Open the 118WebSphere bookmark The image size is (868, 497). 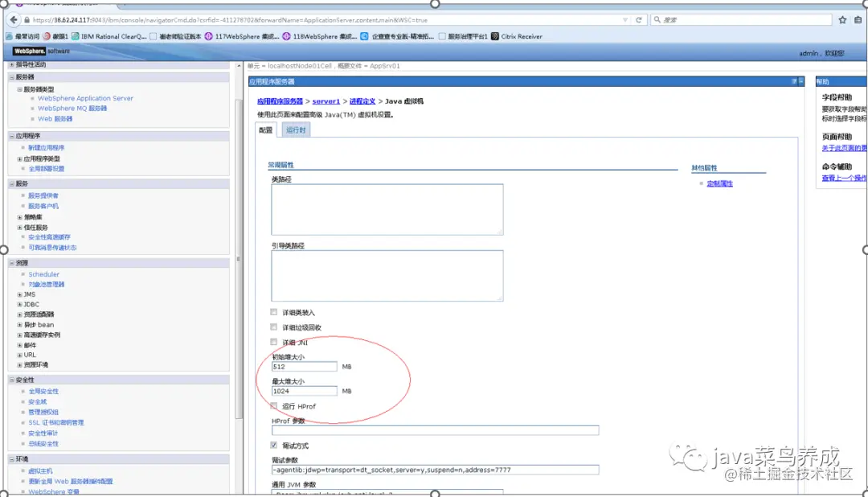click(320, 36)
